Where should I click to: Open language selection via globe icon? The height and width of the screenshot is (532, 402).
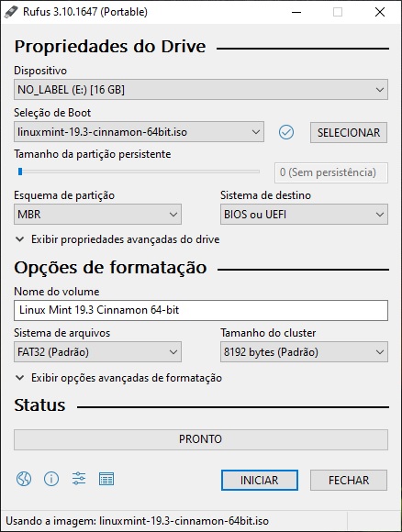tap(24, 479)
